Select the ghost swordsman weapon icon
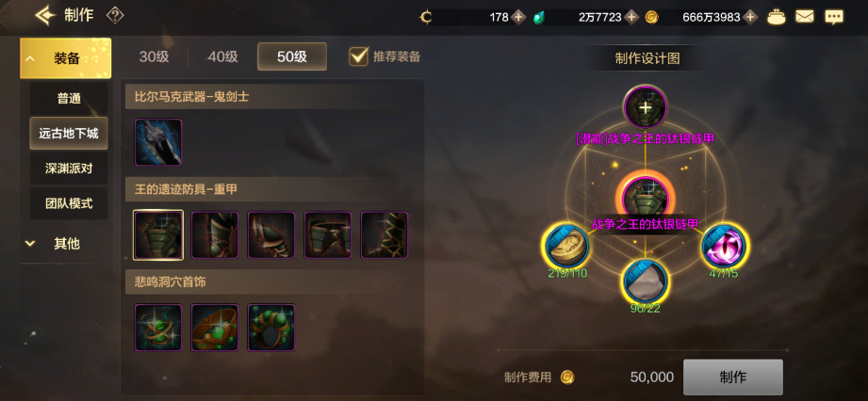Screen dimensions: 868x401 coord(158,142)
